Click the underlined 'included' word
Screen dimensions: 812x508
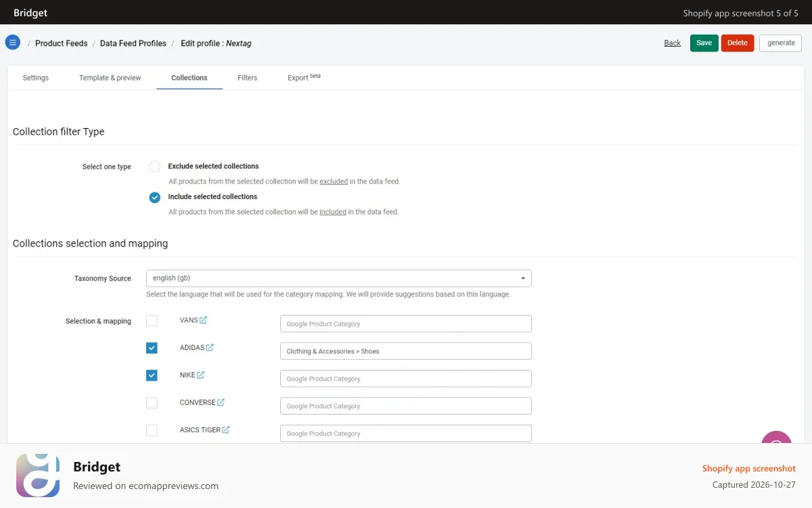pyautogui.click(x=333, y=212)
